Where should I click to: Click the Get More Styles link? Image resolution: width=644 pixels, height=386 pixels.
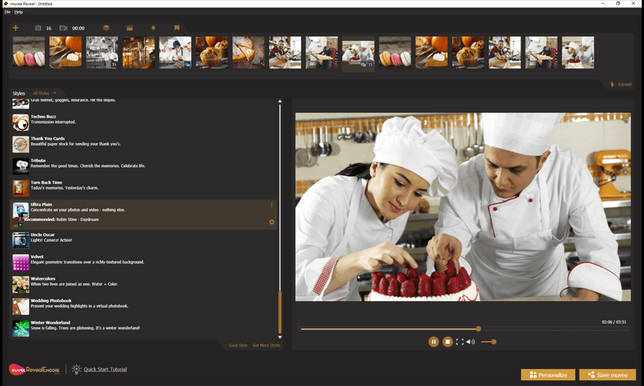point(266,346)
